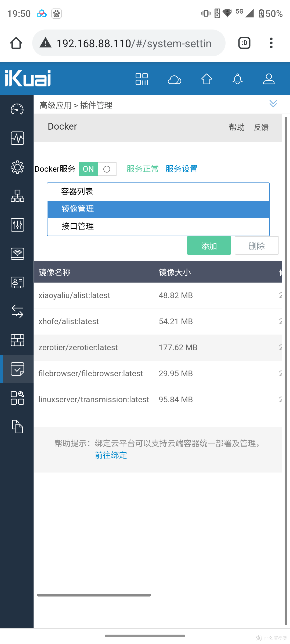Collapse the panel via the double chevron arrow
This screenshot has width=290, height=644.
click(273, 104)
